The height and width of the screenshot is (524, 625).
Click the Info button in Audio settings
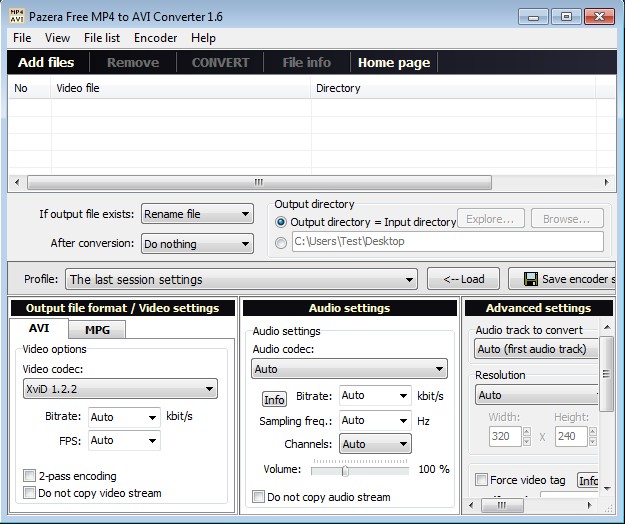pyautogui.click(x=274, y=399)
